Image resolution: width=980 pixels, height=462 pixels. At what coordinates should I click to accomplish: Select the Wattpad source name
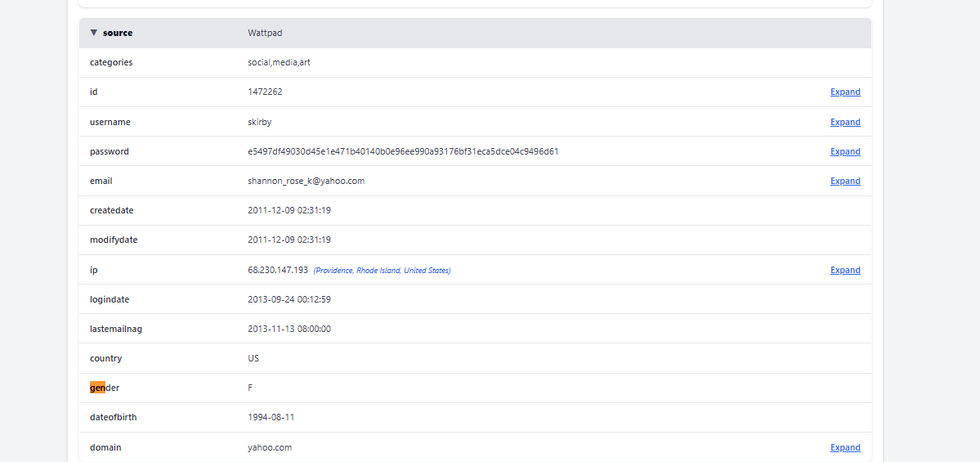tap(265, 33)
